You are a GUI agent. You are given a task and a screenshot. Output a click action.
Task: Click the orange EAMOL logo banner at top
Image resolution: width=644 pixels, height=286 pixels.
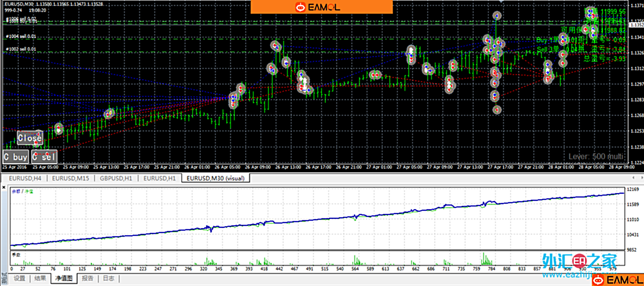click(321, 7)
